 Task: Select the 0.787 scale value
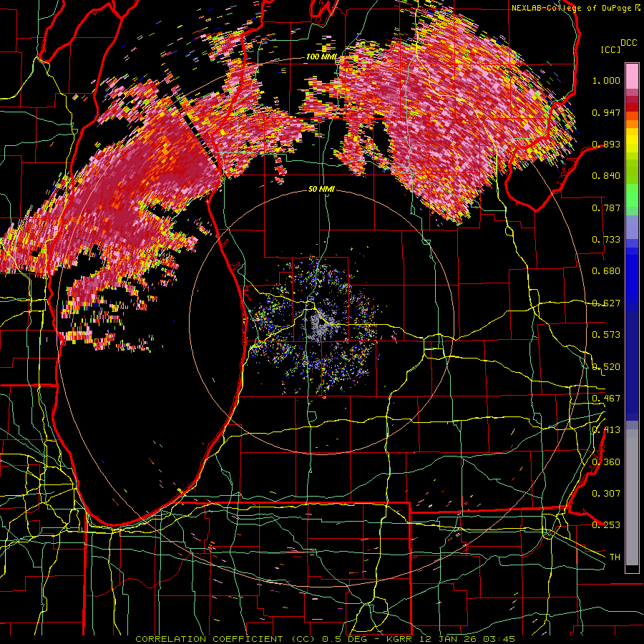pos(606,208)
